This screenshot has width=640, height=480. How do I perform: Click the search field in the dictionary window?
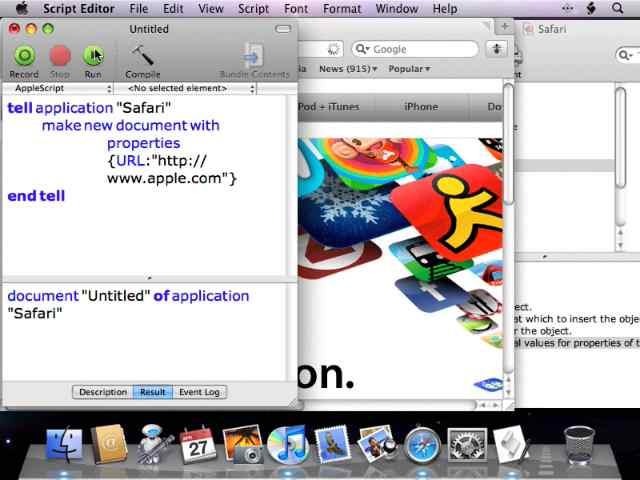tap(629, 55)
